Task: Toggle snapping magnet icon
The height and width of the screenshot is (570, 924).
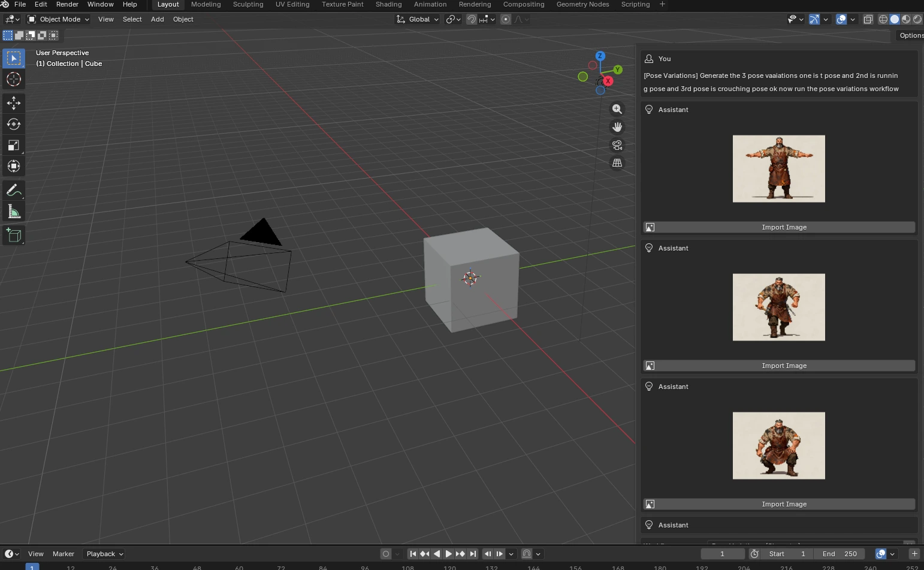Action: click(x=472, y=19)
